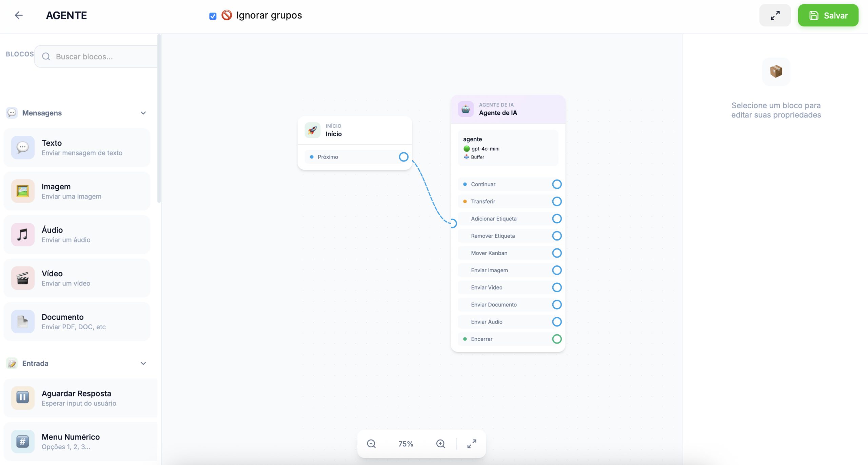
Task: Click the Adicionar Etiqueta output connector
Action: 557,219
